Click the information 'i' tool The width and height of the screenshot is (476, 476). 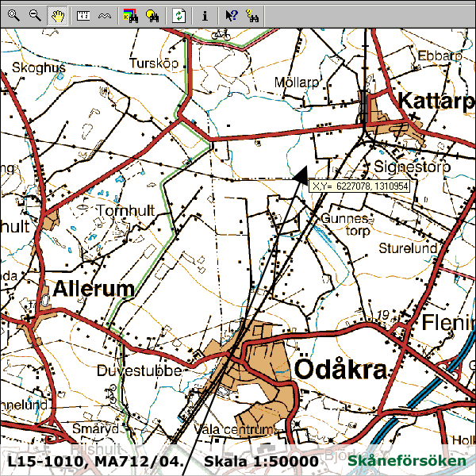tap(205, 14)
